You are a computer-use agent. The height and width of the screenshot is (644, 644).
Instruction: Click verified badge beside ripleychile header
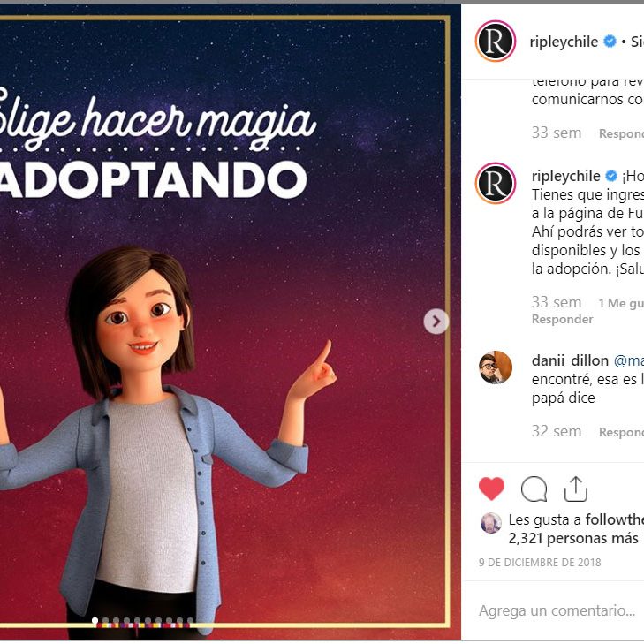[x=610, y=41]
